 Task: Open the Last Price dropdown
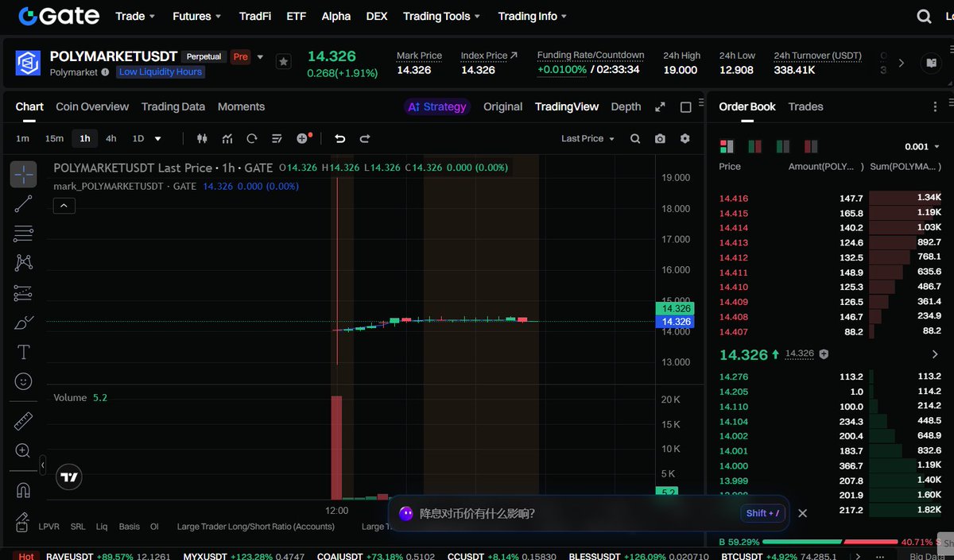(588, 138)
